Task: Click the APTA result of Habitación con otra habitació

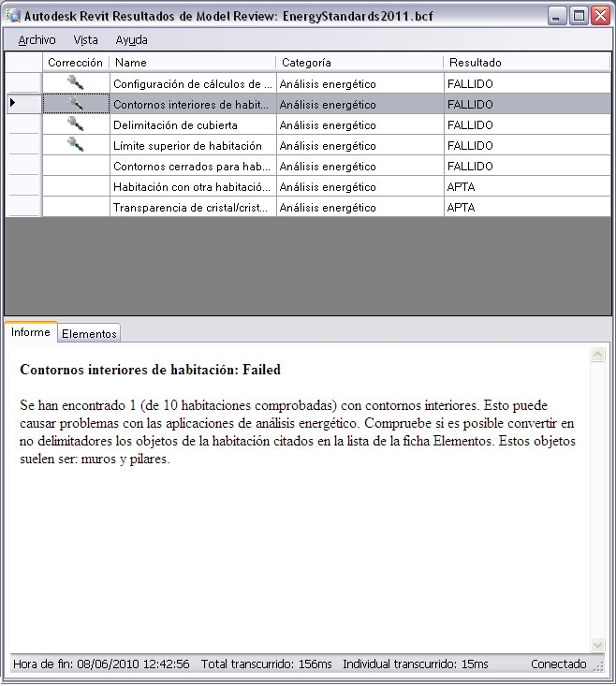Action: pyautogui.click(x=527, y=187)
